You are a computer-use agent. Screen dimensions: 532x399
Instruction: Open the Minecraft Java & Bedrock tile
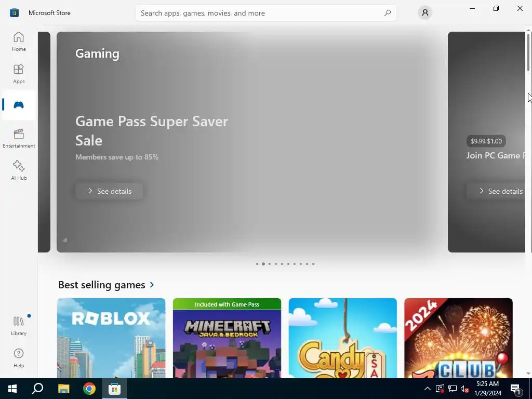[227, 338]
